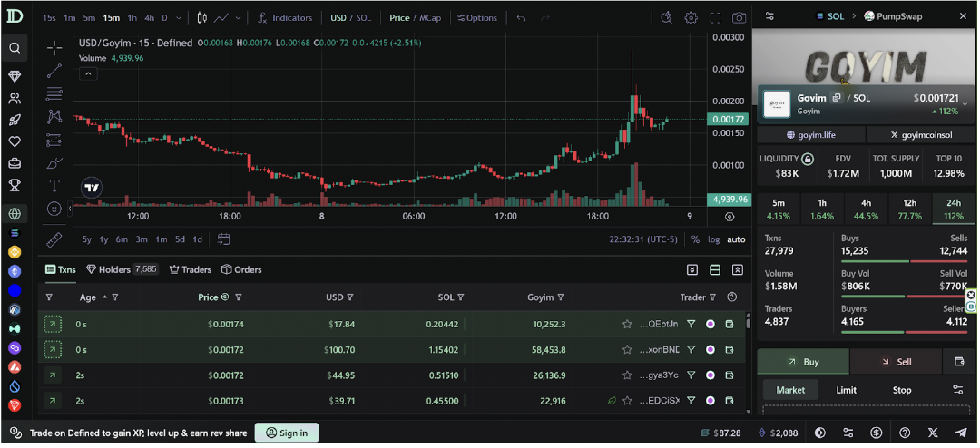Viewport: 980px width, 448px height.
Task: Click the Sign in button
Action: pyautogui.click(x=286, y=433)
